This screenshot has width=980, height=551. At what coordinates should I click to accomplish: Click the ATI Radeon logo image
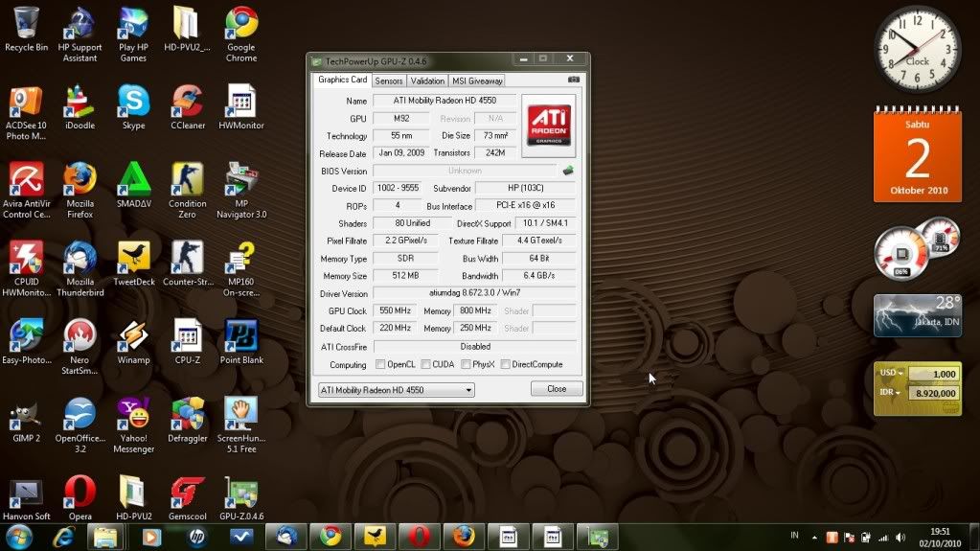coord(548,126)
